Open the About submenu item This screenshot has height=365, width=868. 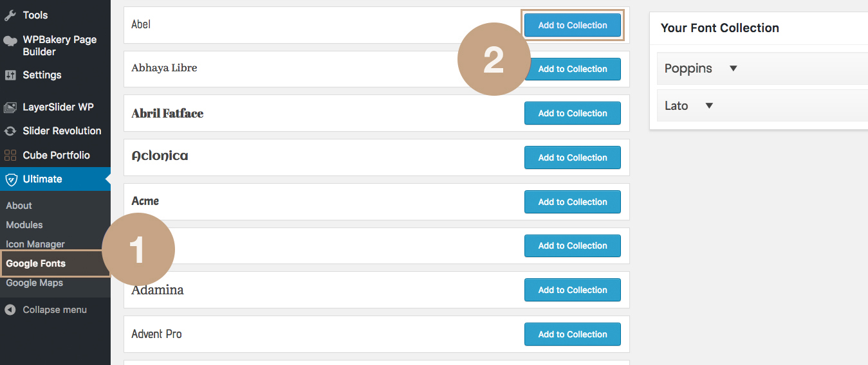tap(19, 206)
